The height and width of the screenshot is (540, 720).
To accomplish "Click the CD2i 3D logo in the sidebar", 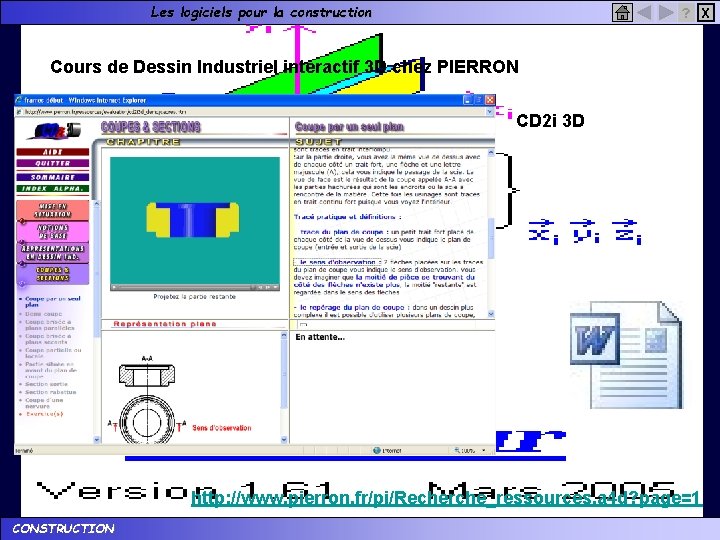I will coord(55,131).
